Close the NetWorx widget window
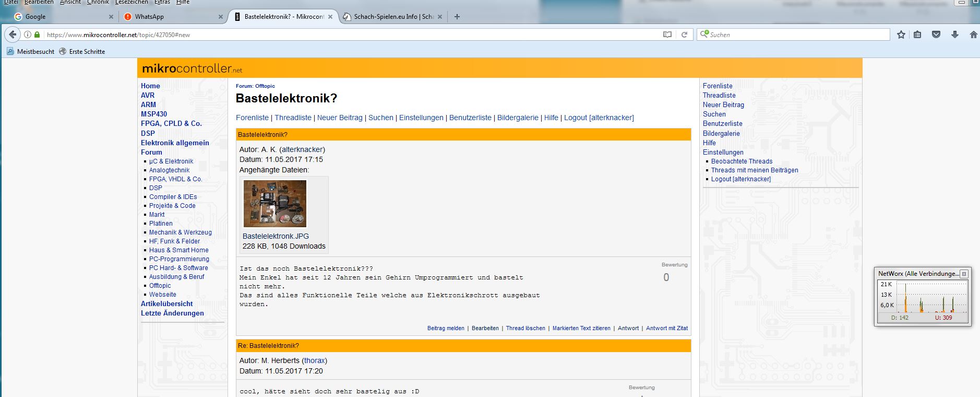Image resolution: width=980 pixels, height=397 pixels. pyautogui.click(x=964, y=274)
